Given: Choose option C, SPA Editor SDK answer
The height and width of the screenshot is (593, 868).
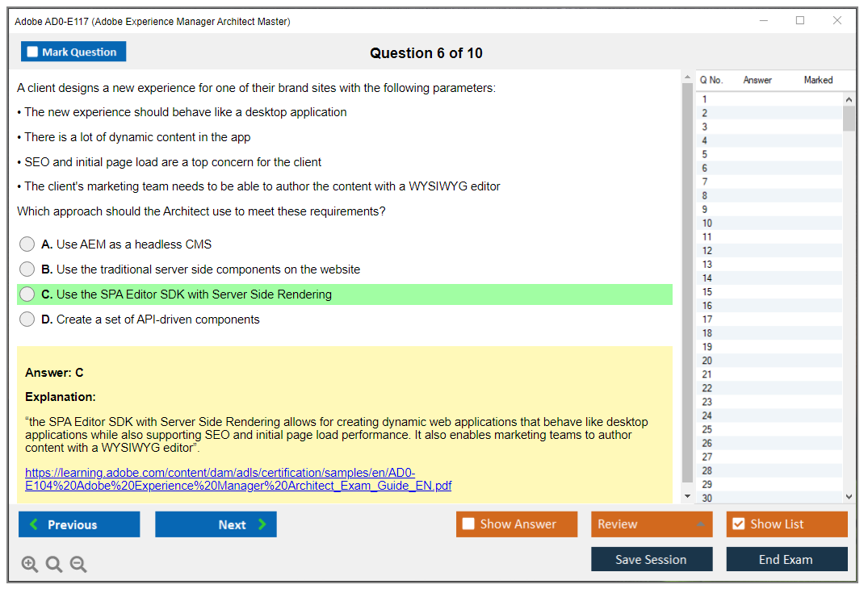Looking at the screenshot, I should [x=27, y=294].
